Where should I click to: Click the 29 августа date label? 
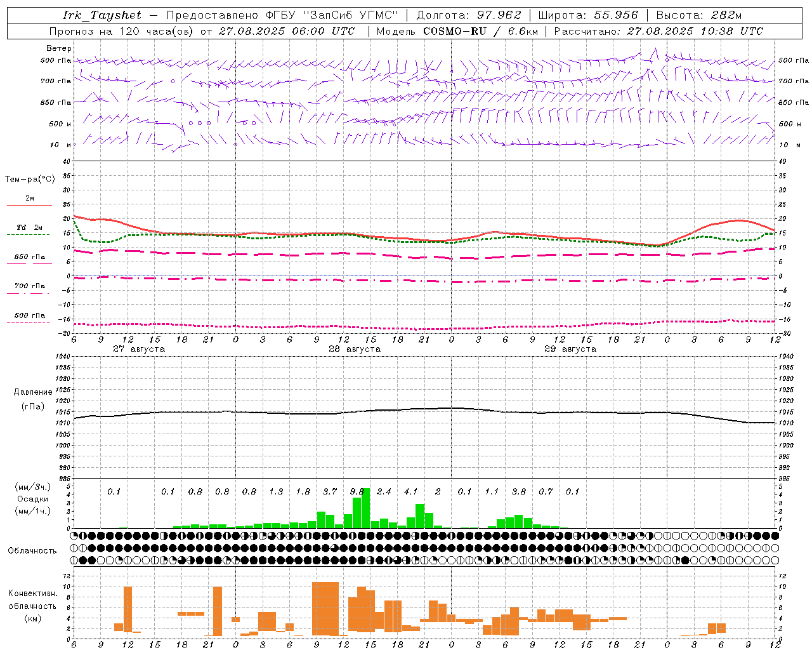[570, 349]
